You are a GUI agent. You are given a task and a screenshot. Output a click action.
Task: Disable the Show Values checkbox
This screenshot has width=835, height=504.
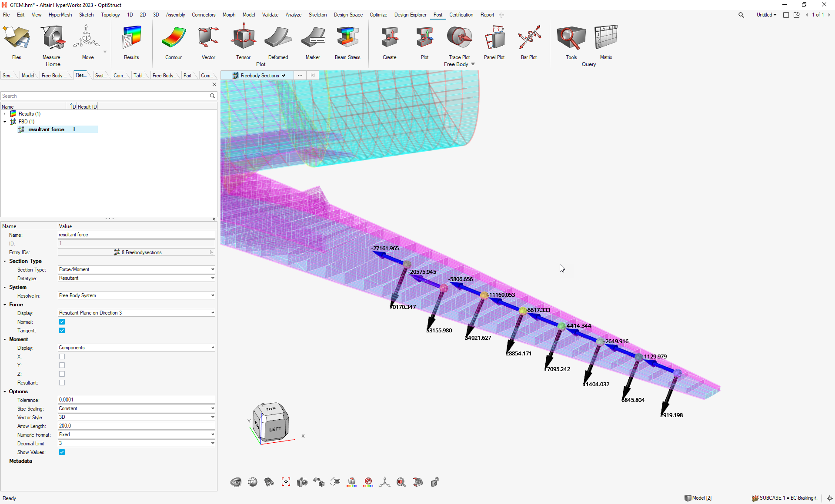click(62, 452)
